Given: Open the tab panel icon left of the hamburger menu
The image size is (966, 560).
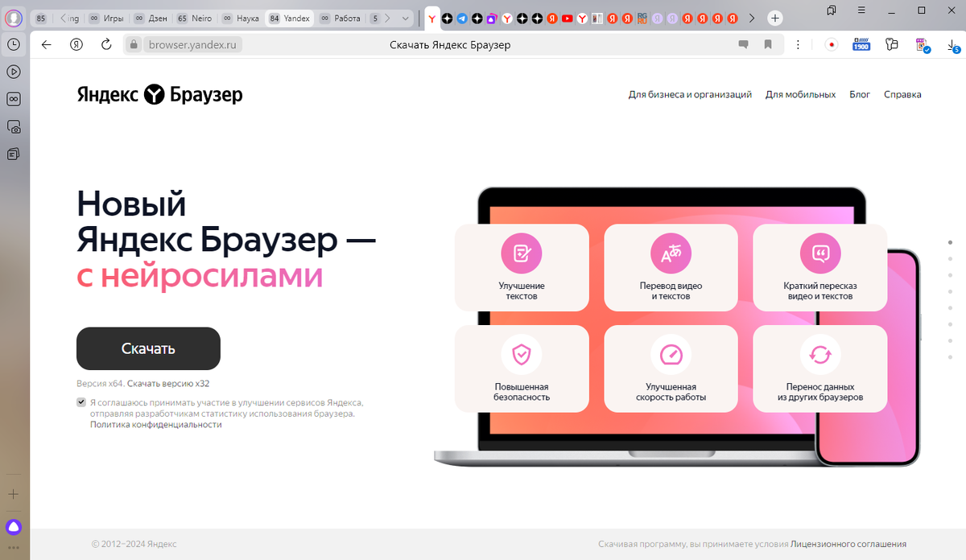Looking at the screenshot, I should pyautogui.click(x=830, y=10).
